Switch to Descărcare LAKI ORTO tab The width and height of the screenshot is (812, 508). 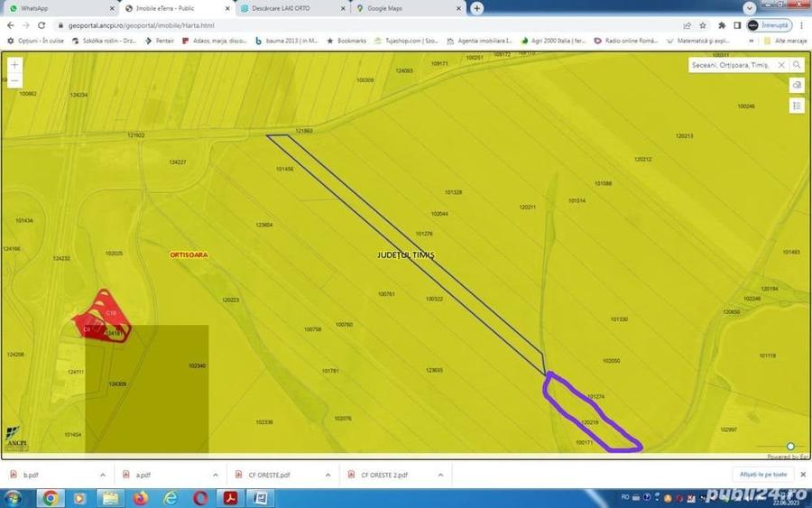pos(292,8)
